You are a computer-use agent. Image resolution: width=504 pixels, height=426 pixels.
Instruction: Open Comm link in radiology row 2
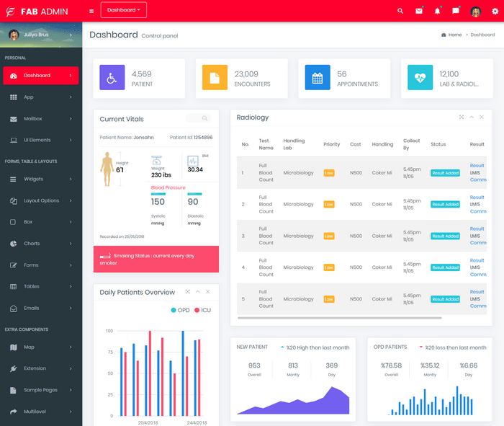pyautogui.click(x=478, y=211)
